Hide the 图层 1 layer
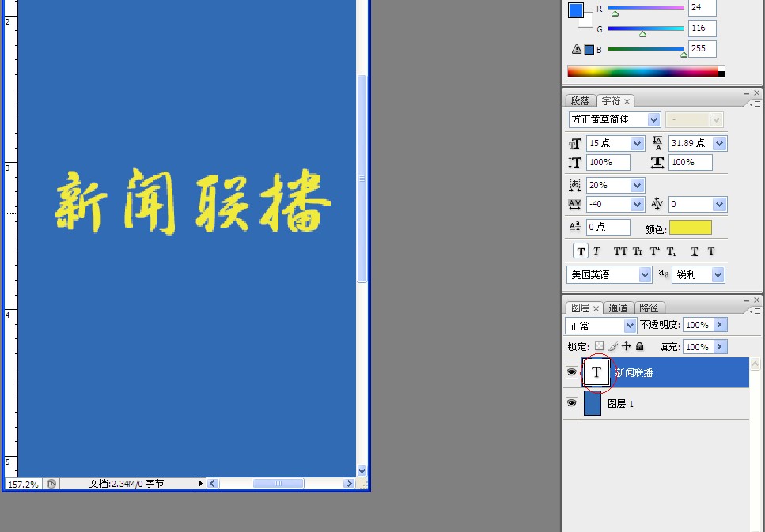The image size is (765, 532). point(571,403)
